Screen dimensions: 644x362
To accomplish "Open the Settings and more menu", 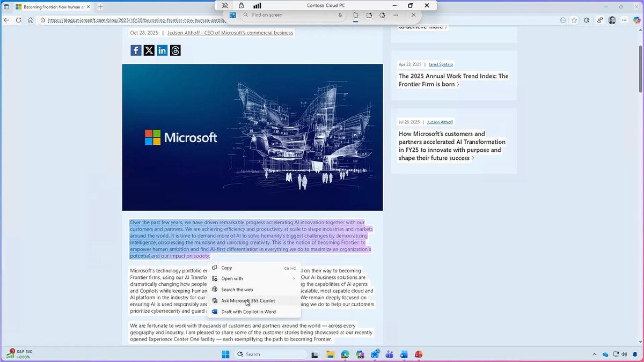I will [x=624, y=20].
